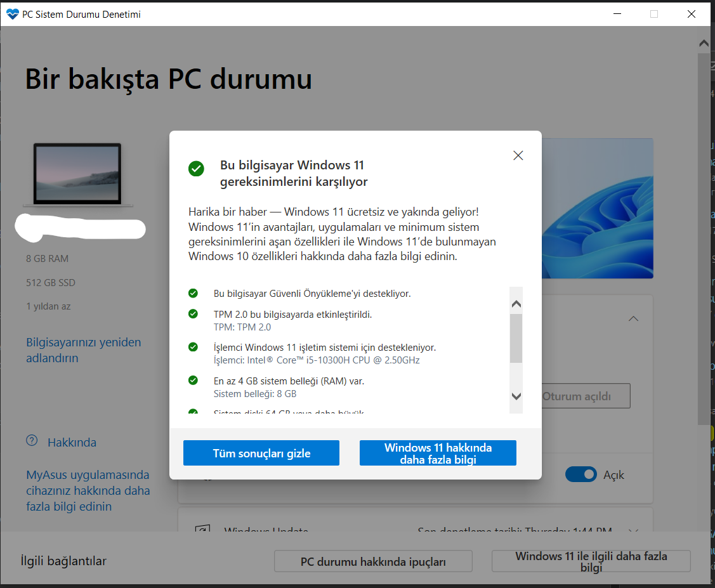Screen dimensions: 715x588
Task: Open 'Bilgisayarınızı yeniden adlandırın' link
Action: [x=84, y=350]
